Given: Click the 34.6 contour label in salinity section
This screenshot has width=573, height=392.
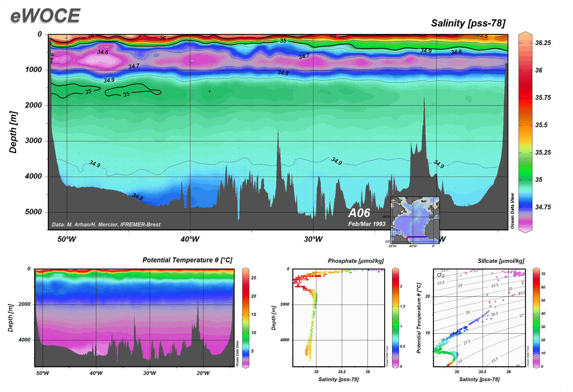Looking at the screenshot, I should [102, 52].
